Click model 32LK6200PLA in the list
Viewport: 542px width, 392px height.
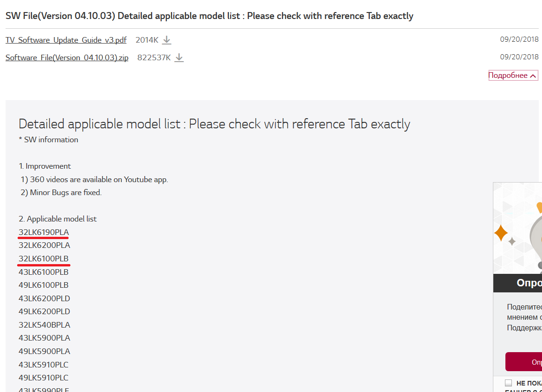(44, 245)
